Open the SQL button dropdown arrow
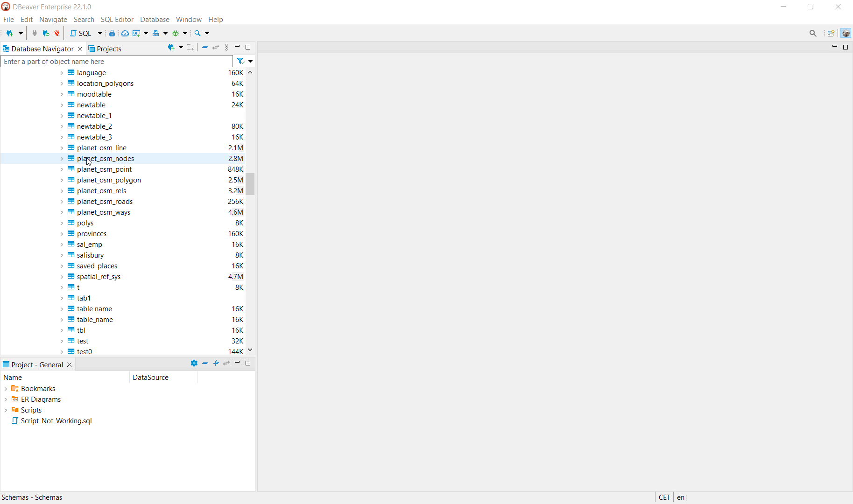The image size is (853, 504). (x=100, y=33)
